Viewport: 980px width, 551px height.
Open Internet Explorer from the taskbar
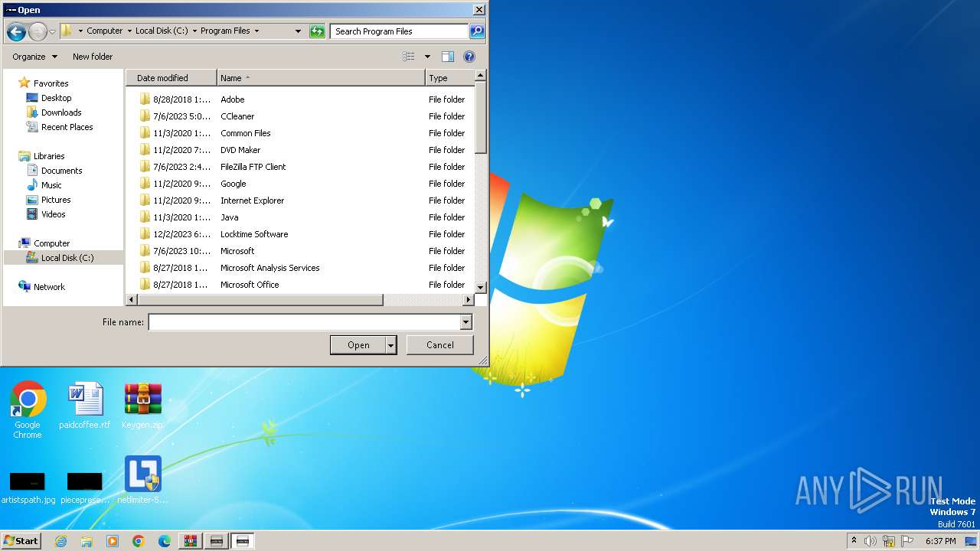[61, 541]
